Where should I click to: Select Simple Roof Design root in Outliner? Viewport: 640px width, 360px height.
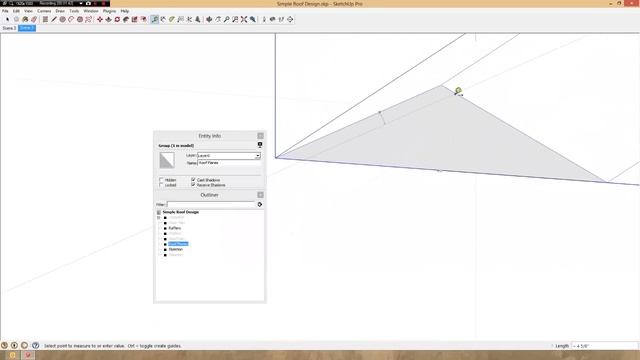coord(180,212)
